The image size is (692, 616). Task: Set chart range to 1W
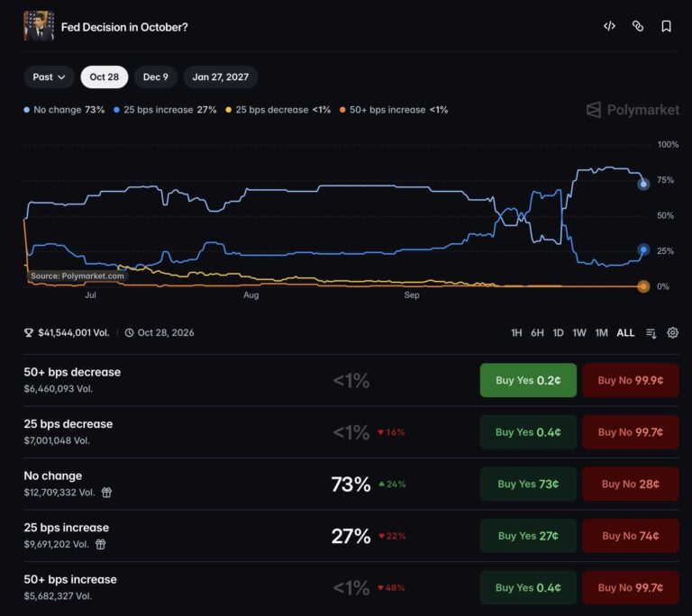pos(579,332)
